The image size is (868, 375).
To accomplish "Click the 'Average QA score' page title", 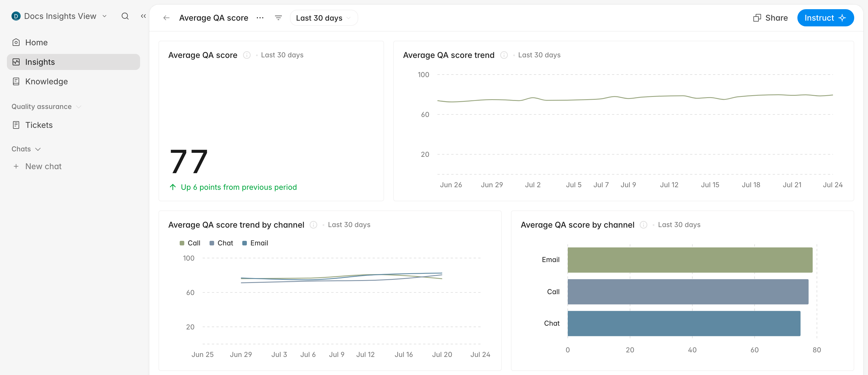I will [x=214, y=18].
